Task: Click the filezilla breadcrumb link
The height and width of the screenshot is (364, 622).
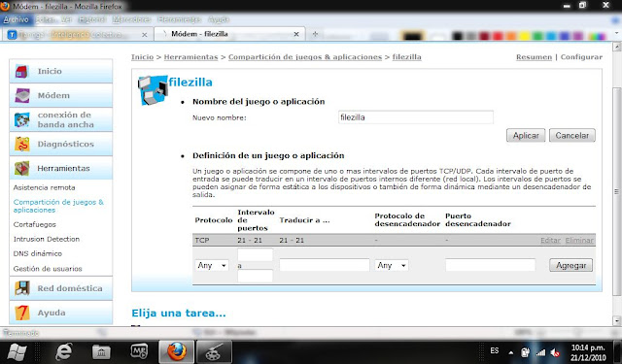Action: tap(407, 57)
